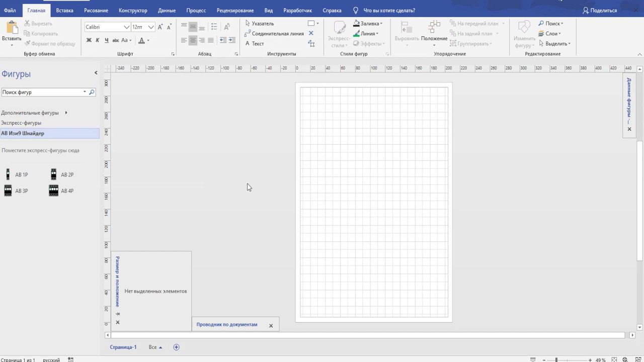Select the Страница-1 page tab

(123, 347)
